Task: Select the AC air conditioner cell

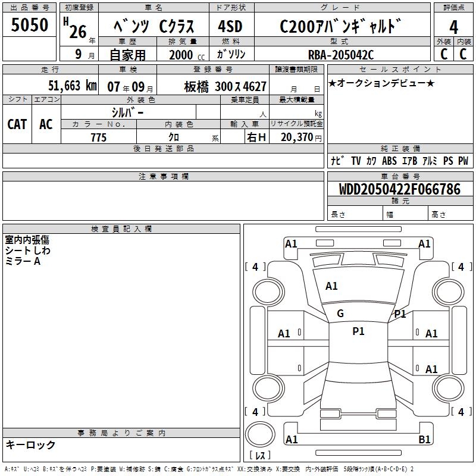Action: [46, 124]
